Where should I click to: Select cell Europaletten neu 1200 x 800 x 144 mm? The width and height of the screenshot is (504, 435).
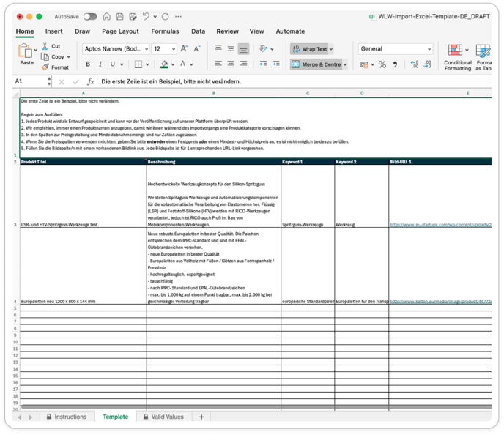coord(84,266)
